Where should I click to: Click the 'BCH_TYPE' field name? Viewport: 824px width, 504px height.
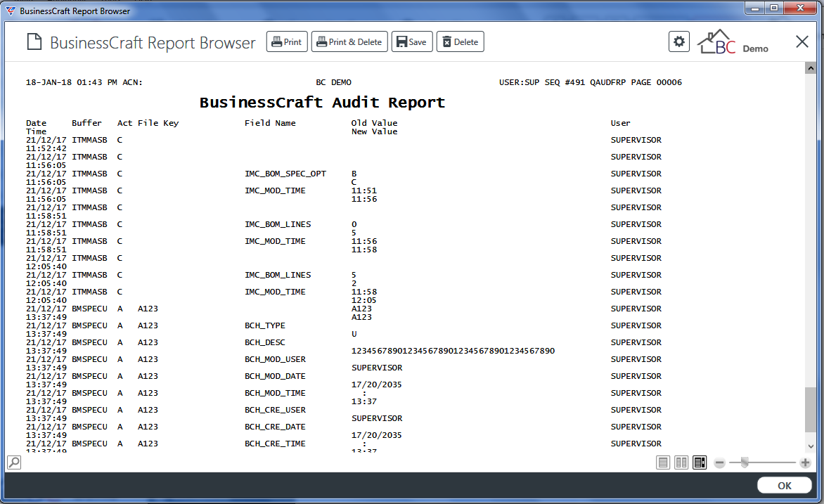[265, 326]
